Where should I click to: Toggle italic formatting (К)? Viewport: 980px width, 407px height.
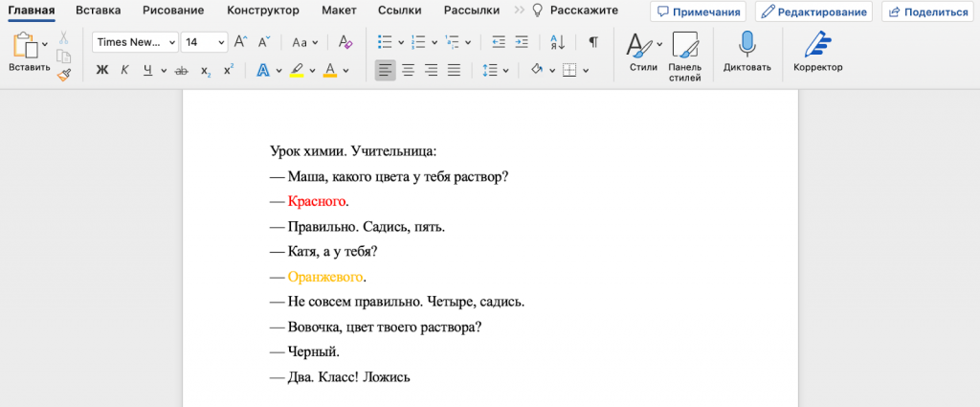[125, 71]
